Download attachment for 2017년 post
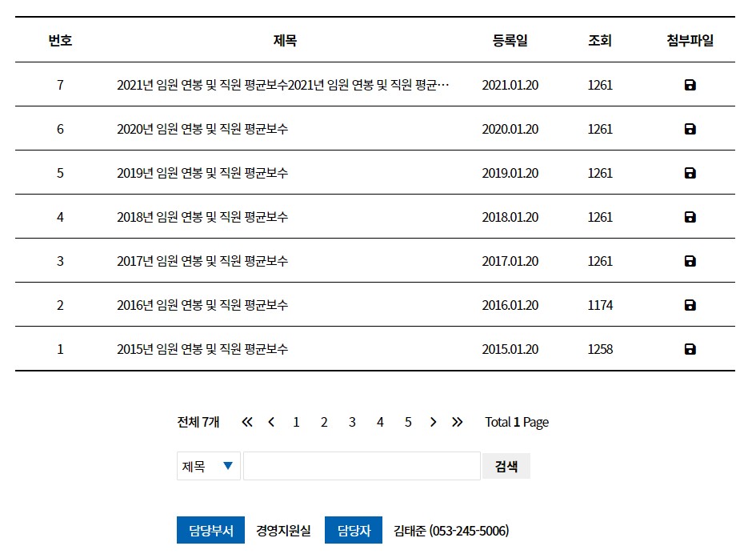 pos(690,261)
